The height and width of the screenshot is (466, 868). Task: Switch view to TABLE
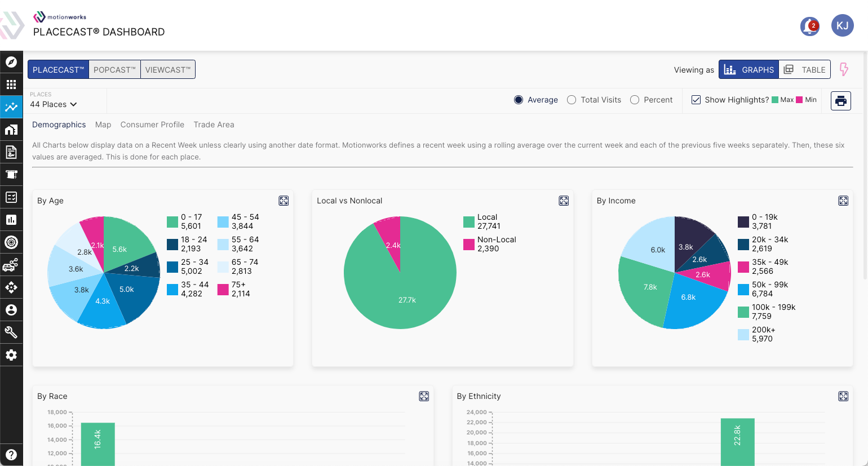[804, 69]
